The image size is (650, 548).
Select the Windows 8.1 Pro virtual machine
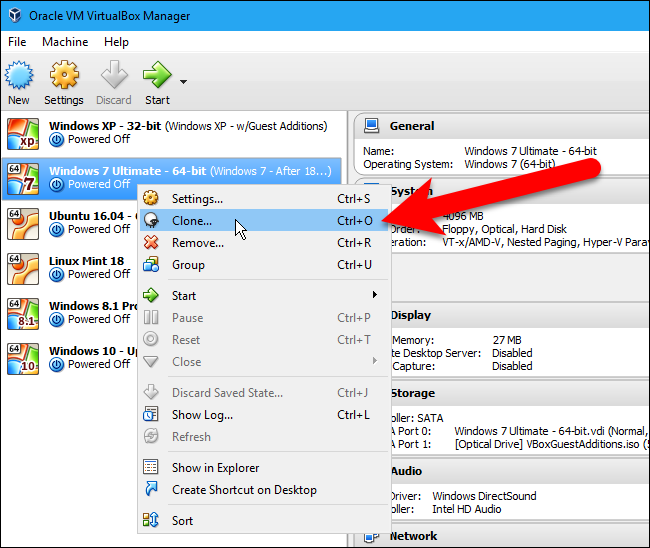pos(70,313)
